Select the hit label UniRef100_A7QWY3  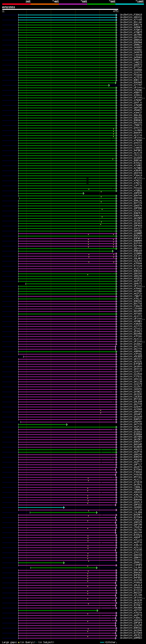coord(131,30)
